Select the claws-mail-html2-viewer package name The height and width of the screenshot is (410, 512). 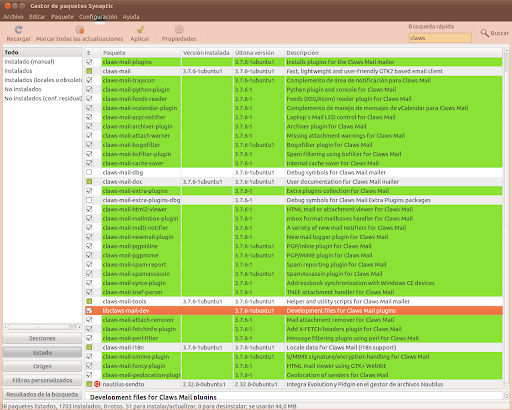point(135,209)
